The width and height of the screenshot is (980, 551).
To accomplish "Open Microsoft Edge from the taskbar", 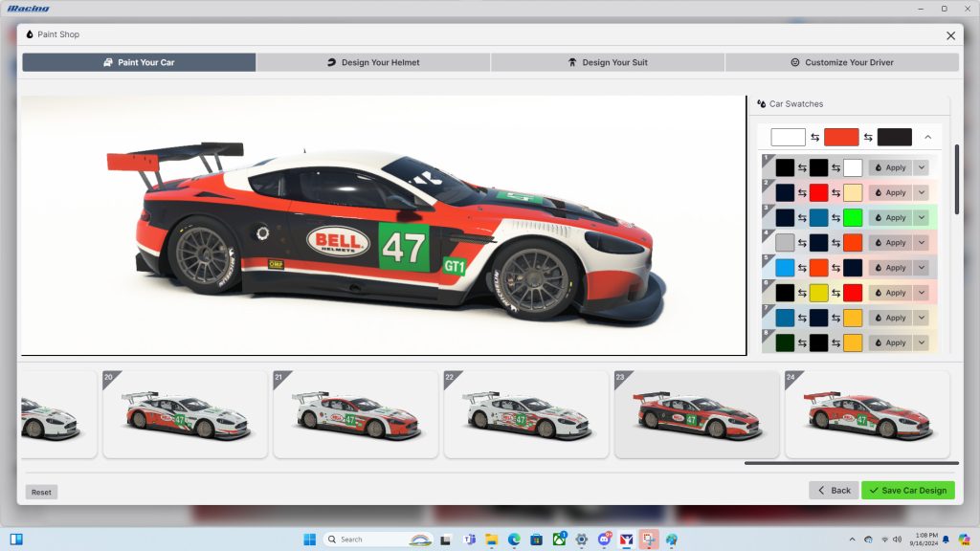I will tap(513, 539).
